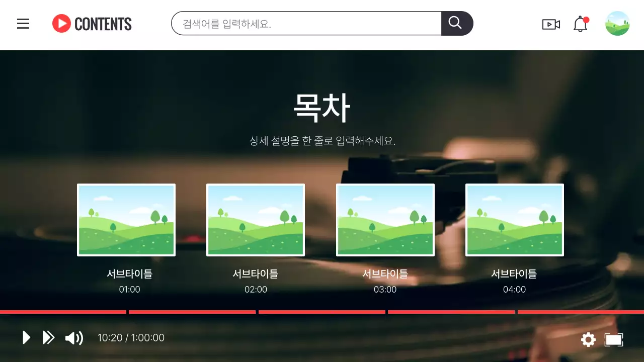Image resolution: width=644 pixels, height=362 pixels.
Task: Click the 상세 설명 description text
Action: coord(322,140)
